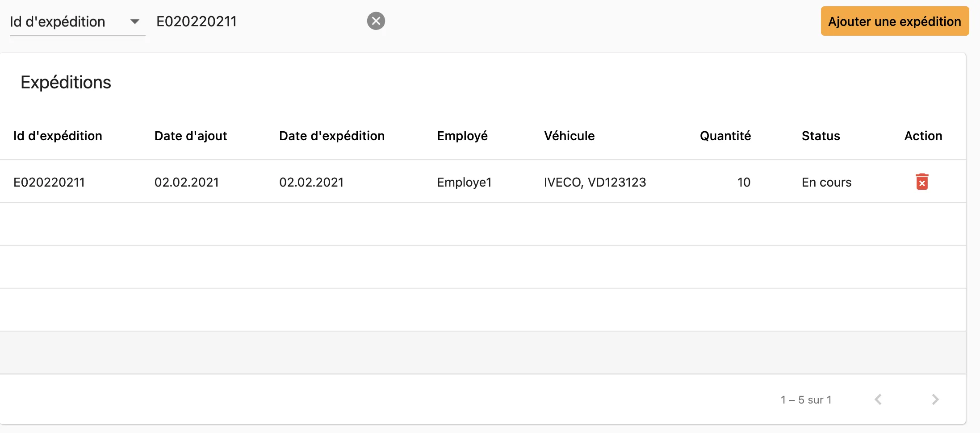Click the En cours status cell
This screenshot has height=433, width=980.
(x=826, y=182)
